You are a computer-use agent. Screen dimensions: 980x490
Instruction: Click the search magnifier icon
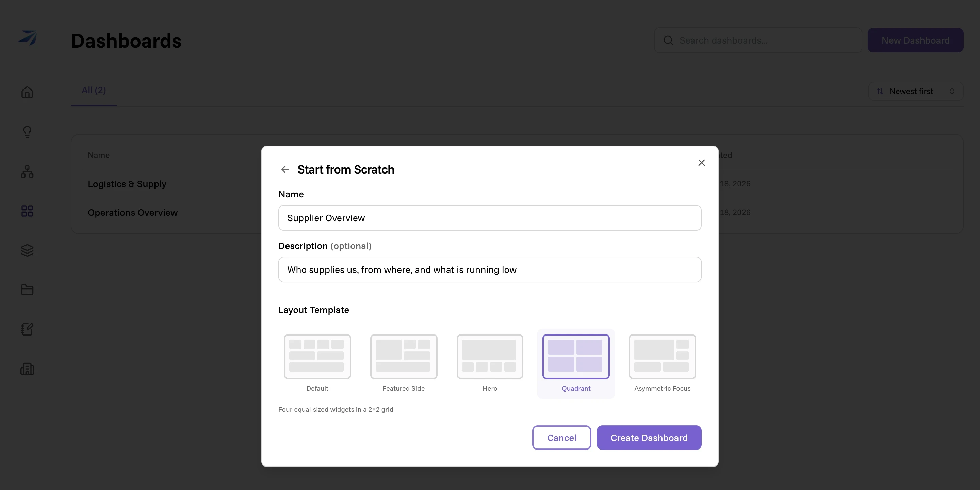click(x=668, y=40)
